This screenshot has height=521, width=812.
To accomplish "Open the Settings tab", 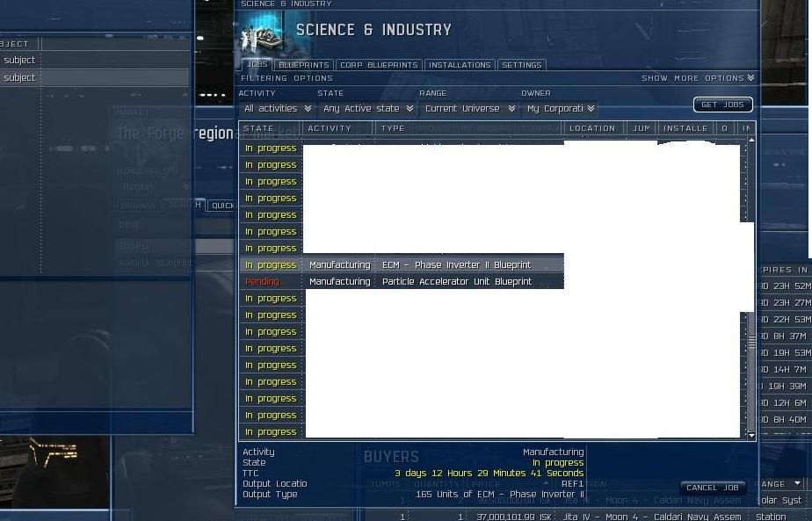I will click(521, 65).
